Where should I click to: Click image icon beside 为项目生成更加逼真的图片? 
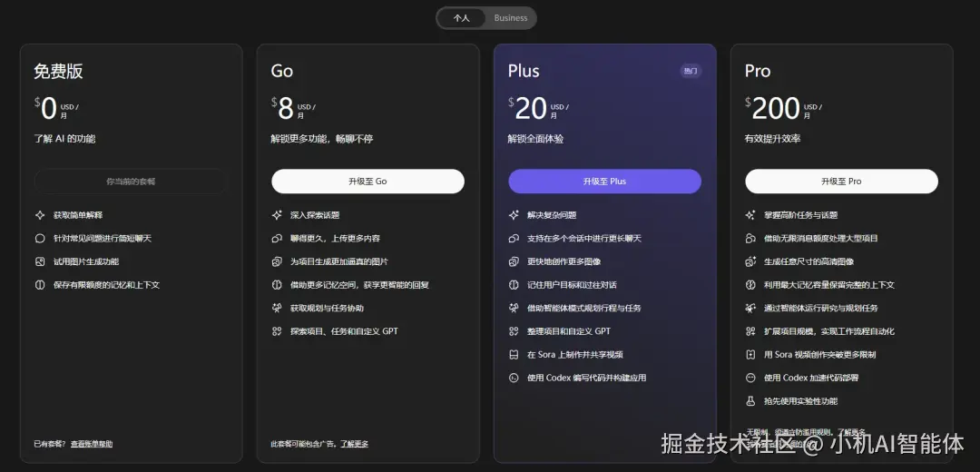(277, 261)
